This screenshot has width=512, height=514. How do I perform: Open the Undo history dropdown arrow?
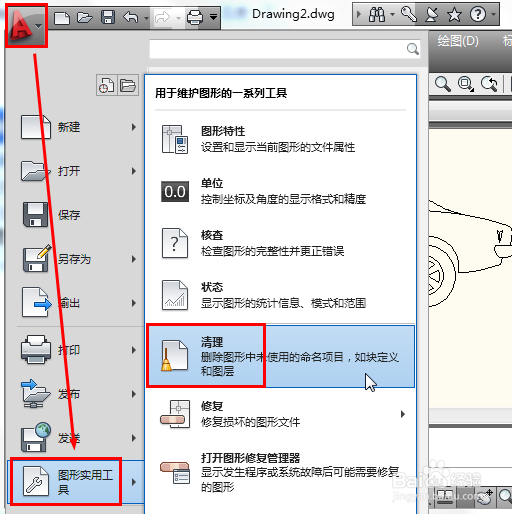147,17
